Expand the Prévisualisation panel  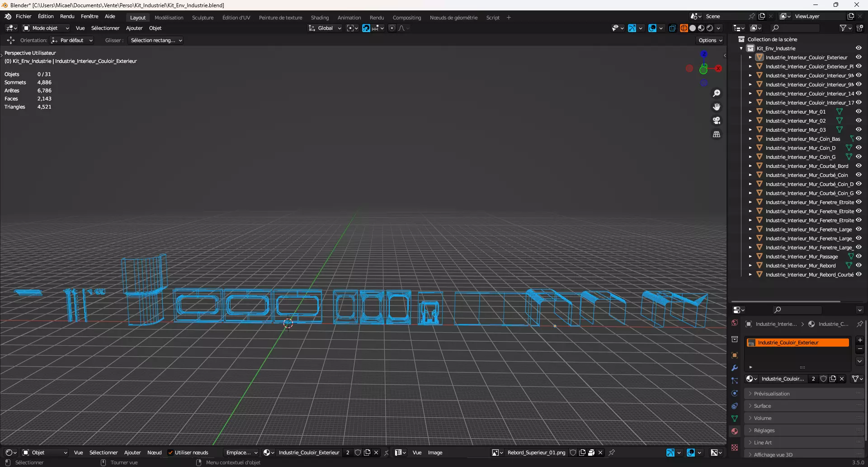coord(805,394)
